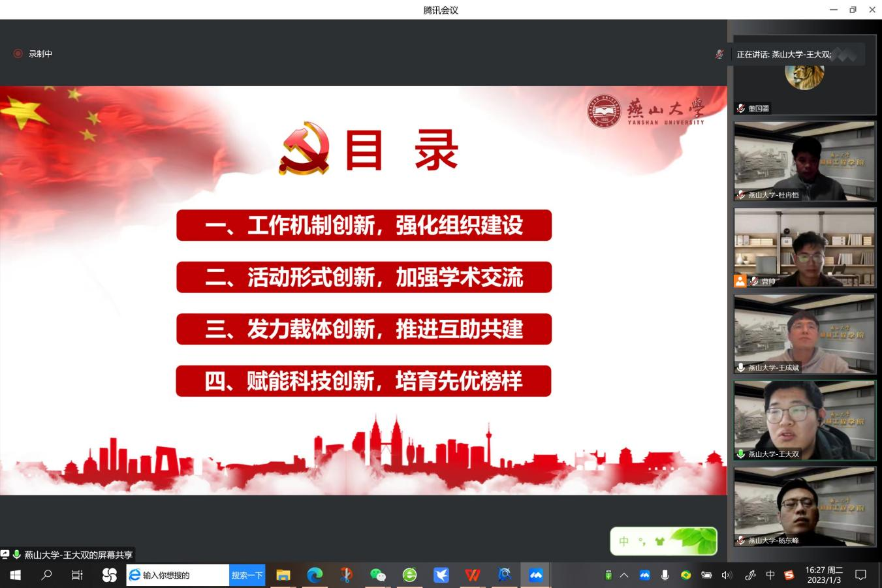Click the Task View taskbar icon
This screenshot has width=882, height=588.
(77, 575)
